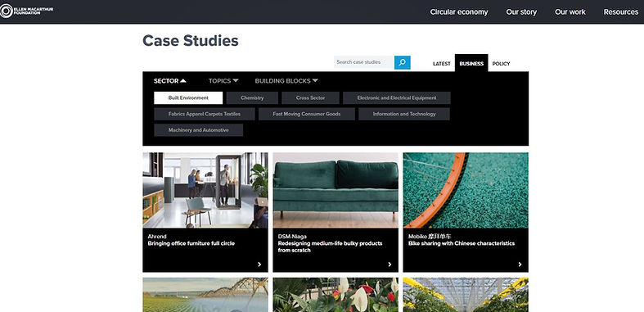Image resolution: width=644 pixels, height=312 pixels.
Task: Select Fast Moving Consumer Goods filter
Action: (x=306, y=114)
